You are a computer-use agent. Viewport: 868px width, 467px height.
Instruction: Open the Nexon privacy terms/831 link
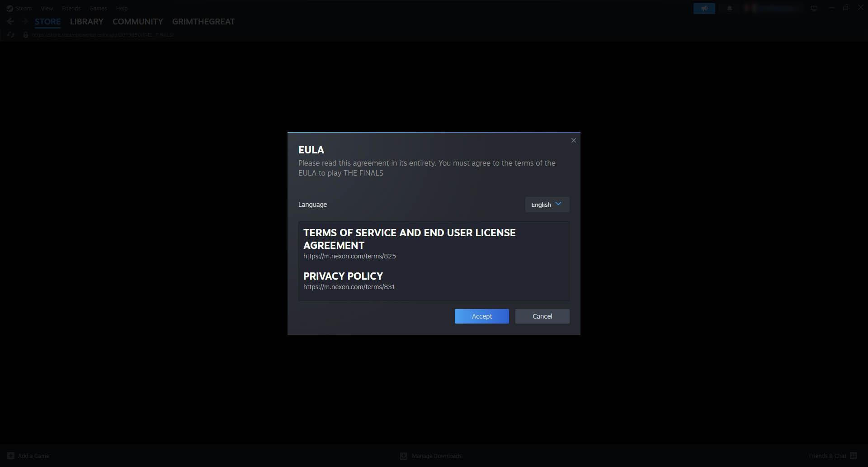coord(349,287)
